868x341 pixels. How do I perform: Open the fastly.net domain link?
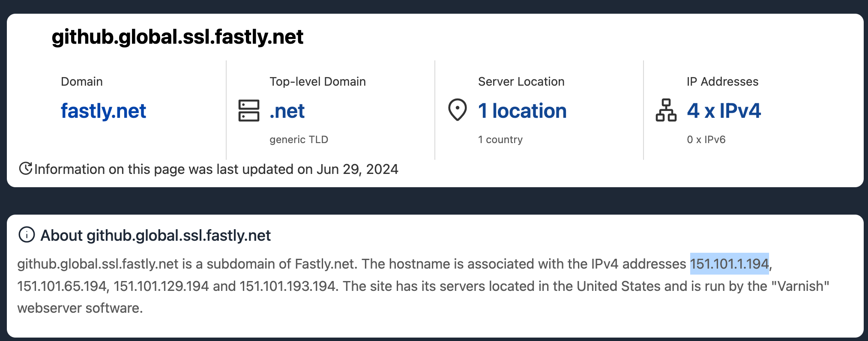(x=103, y=111)
